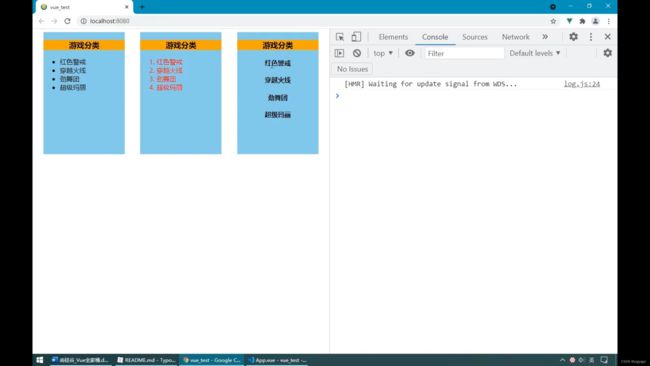Click the No Issues button
This screenshot has height=366, width=650.
point(352,69)
